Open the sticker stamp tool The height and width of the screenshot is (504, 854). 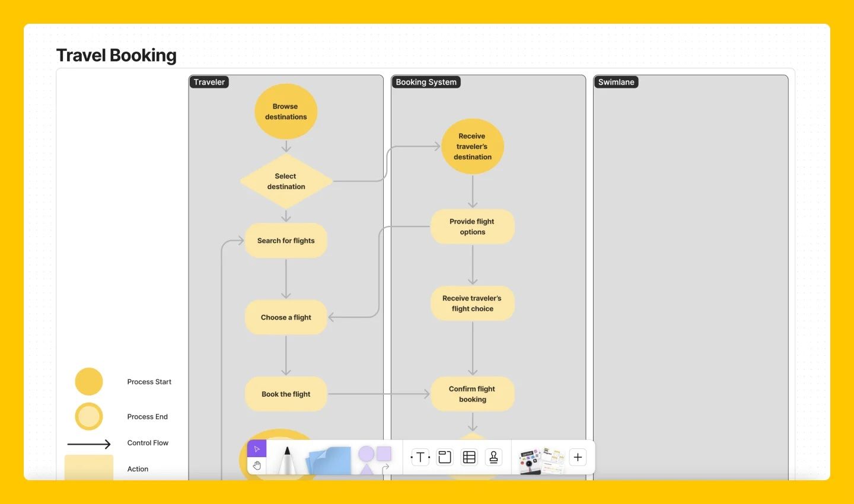coord(493,457)
